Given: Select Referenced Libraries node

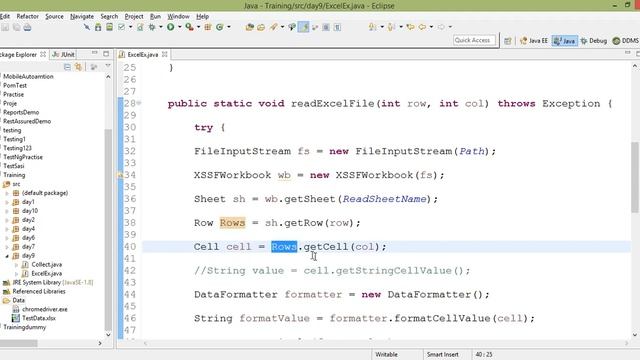Looking at the screenshot, I should point(39,291).
